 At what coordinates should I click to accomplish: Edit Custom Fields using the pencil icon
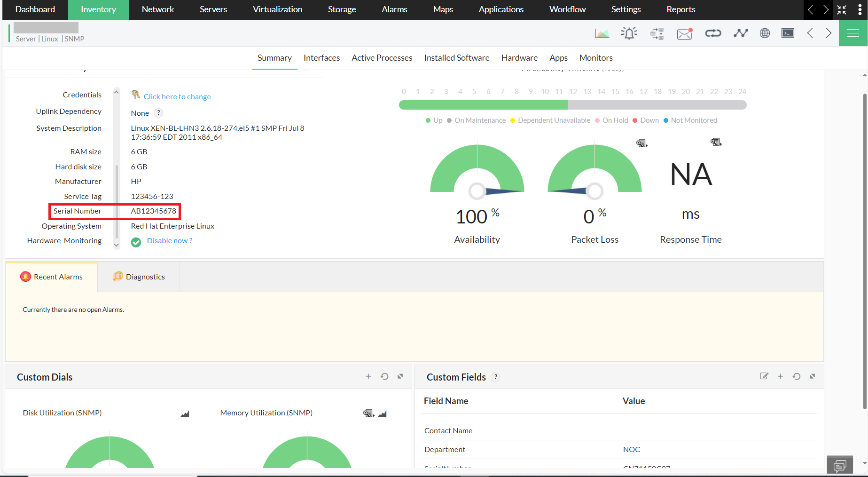(764, 376)
